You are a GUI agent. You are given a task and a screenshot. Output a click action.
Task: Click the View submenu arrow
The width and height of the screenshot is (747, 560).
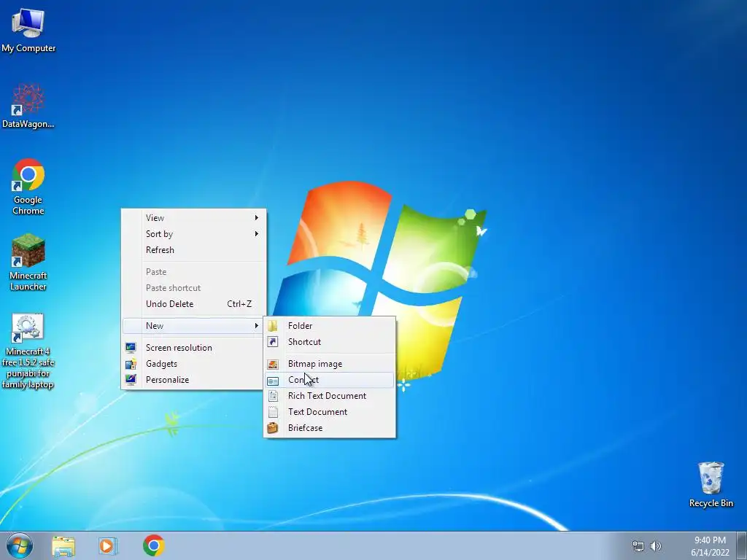pos(256,217)
